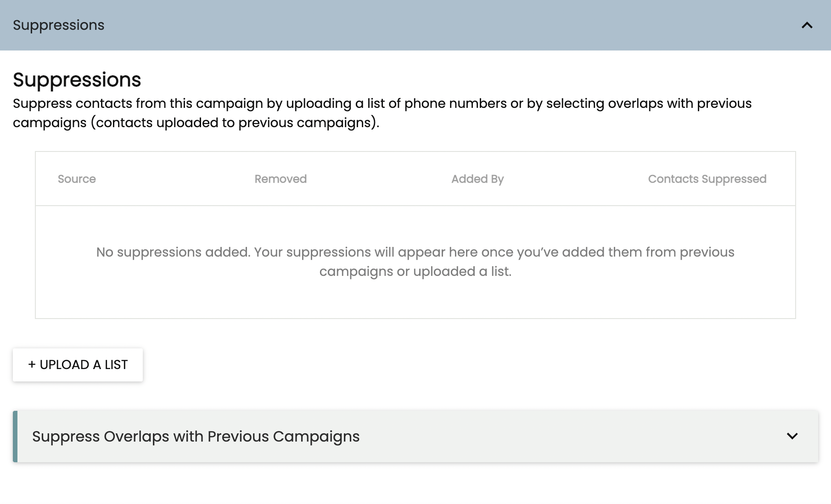Click empty middle of the blue Suppressions header bar

(413, 25)
